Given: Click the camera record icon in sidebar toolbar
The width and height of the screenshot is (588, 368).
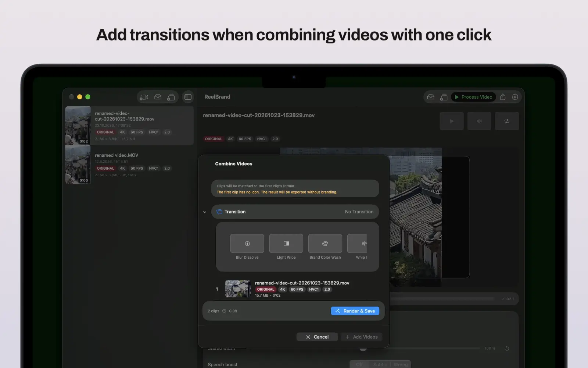Looking at the screenshot, I should coord(144,97).
